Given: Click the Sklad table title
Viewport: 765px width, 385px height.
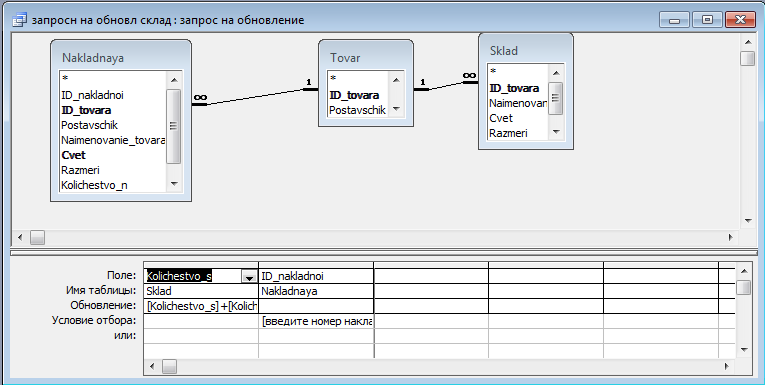Looking at the screenshot, I should [x=504, y=51].
